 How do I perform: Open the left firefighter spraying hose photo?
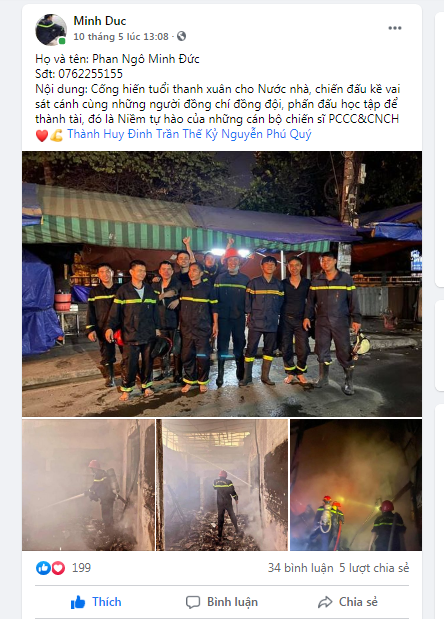point(88,485)
